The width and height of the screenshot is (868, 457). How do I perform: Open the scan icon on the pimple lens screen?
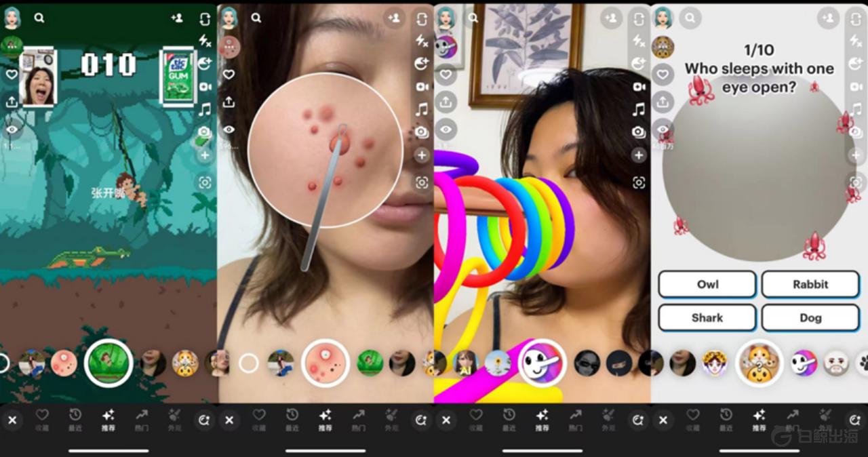pos(422,182)
